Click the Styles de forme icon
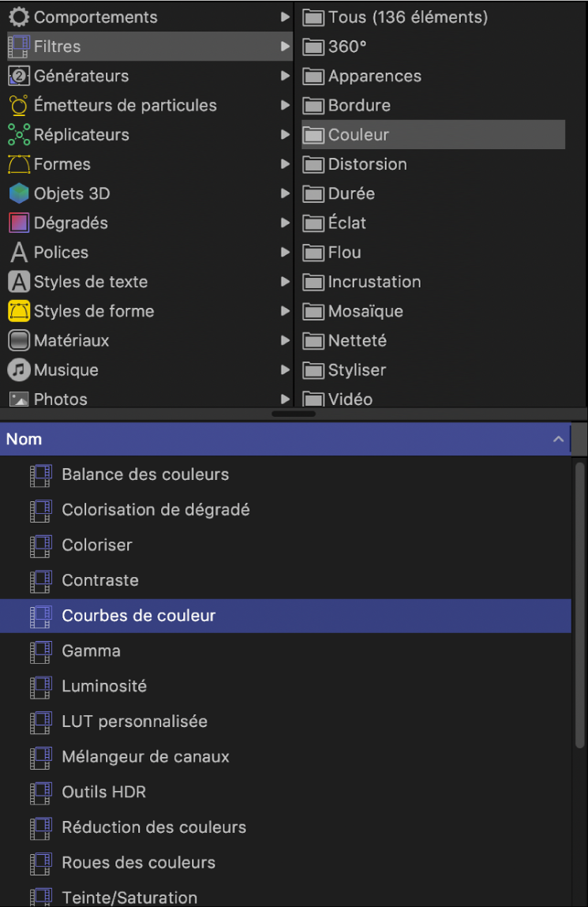The height and width of the screenshot is (907, 588). (17, 311)
